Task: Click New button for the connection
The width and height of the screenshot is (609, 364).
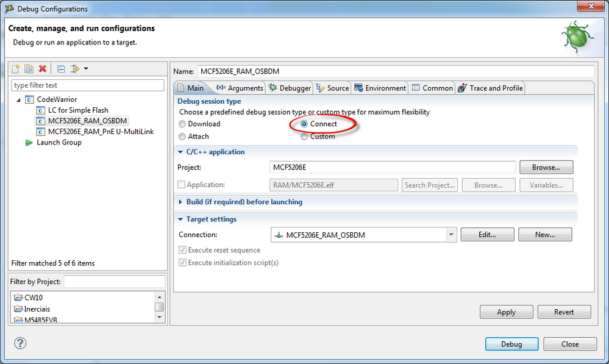Action: point(545,235)
